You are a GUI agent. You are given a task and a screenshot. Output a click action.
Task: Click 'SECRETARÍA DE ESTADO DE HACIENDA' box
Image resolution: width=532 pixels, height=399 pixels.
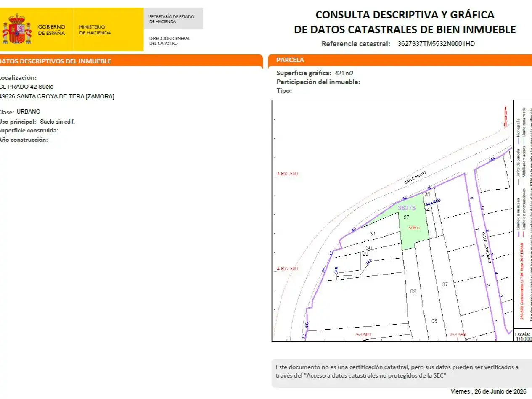coord(173,19)
